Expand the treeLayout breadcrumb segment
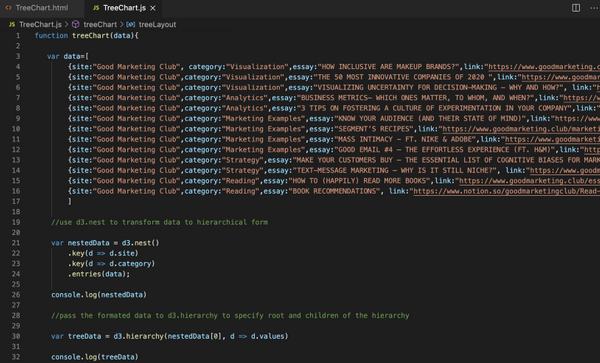 [x=157, y=24]
